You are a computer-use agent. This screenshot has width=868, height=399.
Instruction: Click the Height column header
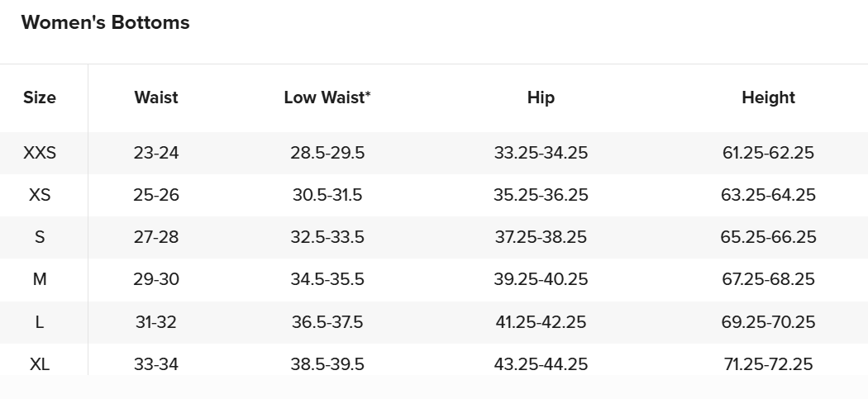[x=768, y=97]
